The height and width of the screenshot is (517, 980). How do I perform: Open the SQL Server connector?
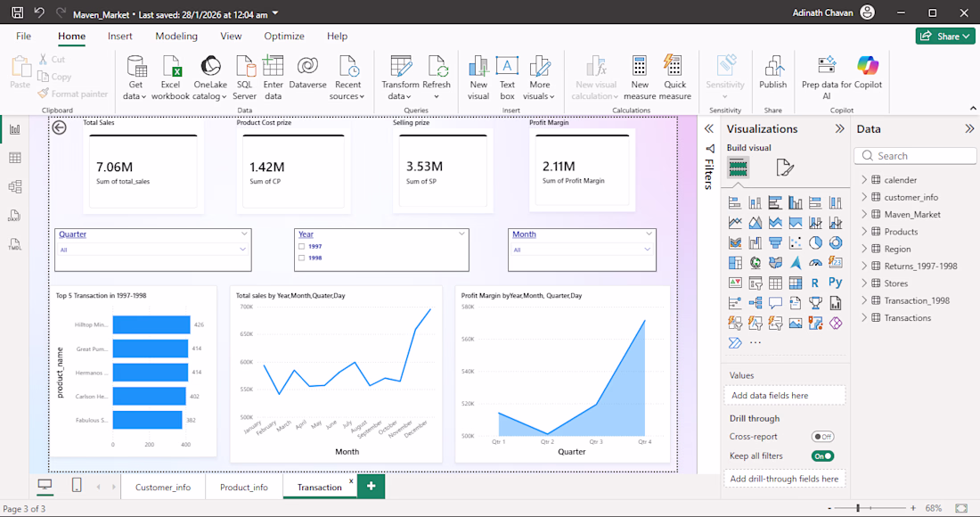tap(244, 78)
